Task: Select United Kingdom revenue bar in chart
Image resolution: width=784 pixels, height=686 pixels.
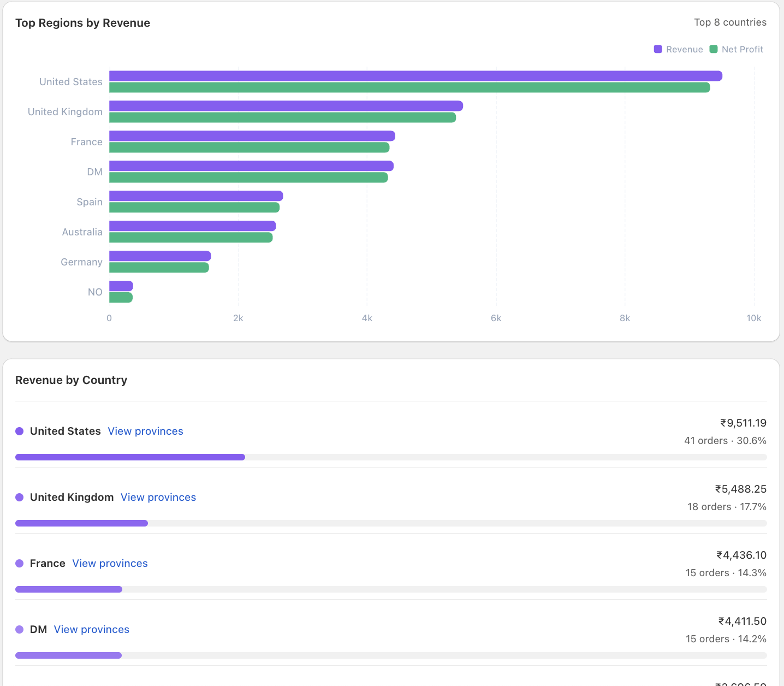Action: click(286, 106)
